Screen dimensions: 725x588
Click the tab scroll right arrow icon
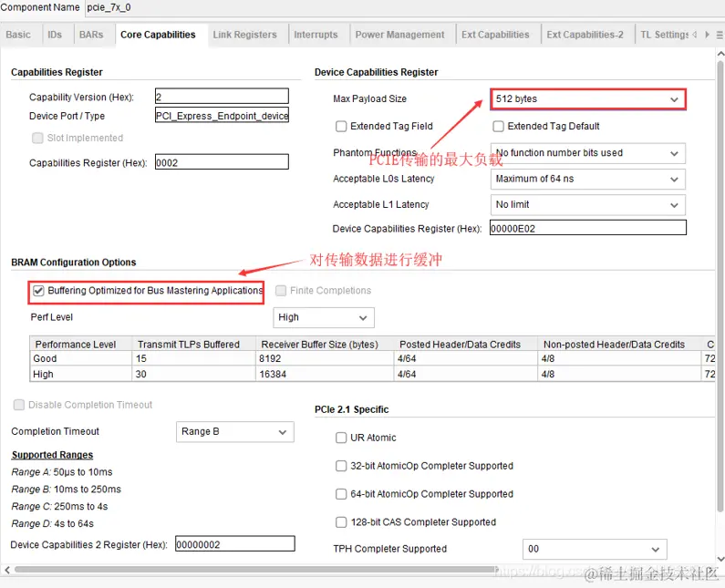pos(707,35)
